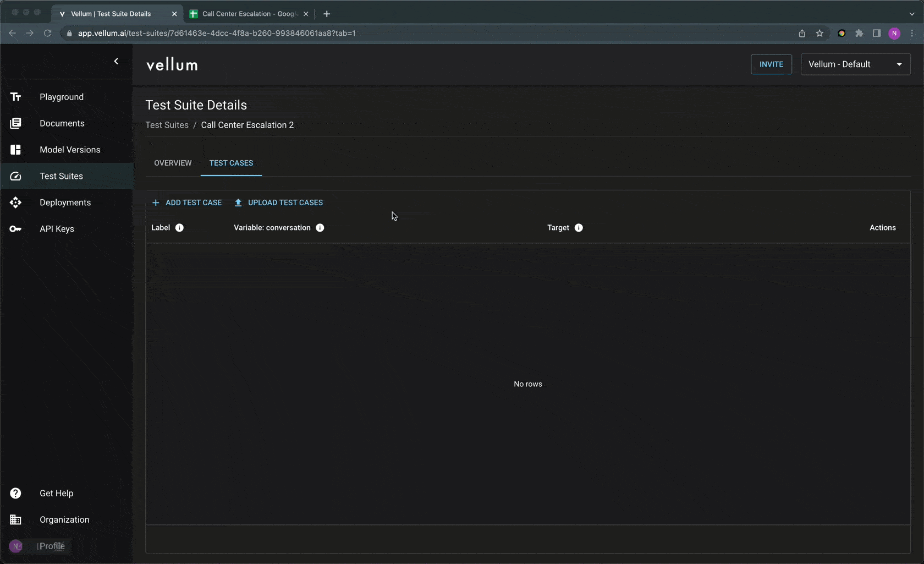This screenshot has width=924, height=564.
Task: Click the colorful circle extension icon
Action: click(842, 34)
